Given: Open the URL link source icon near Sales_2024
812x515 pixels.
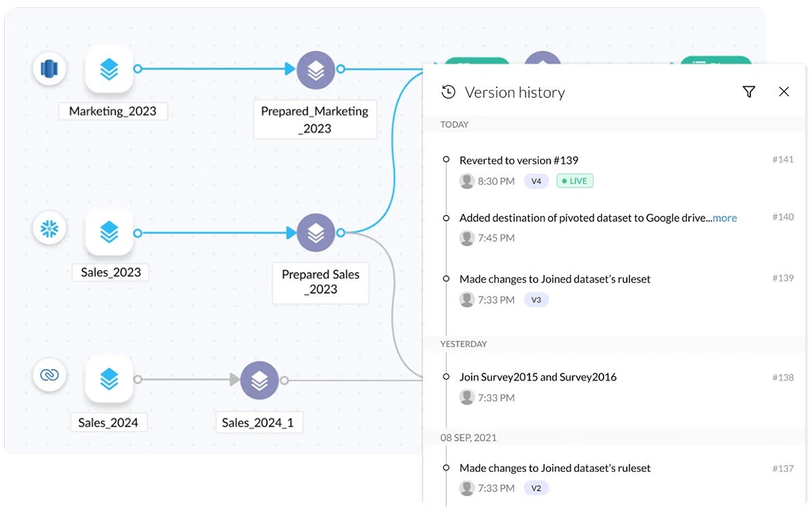Looking at the screenshot, I should tap(49, 376).
